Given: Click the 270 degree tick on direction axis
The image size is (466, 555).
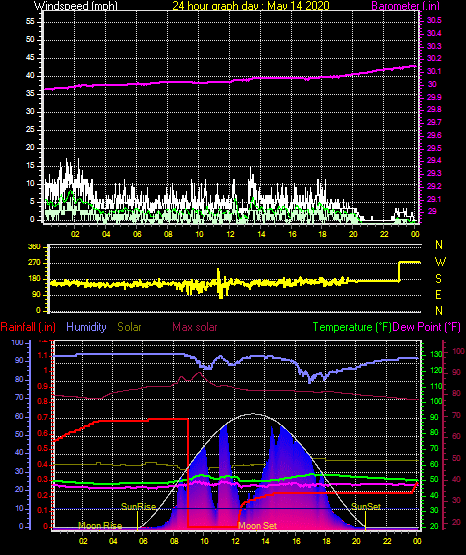Looking at the screenshot, I should [x=36, y=263].
